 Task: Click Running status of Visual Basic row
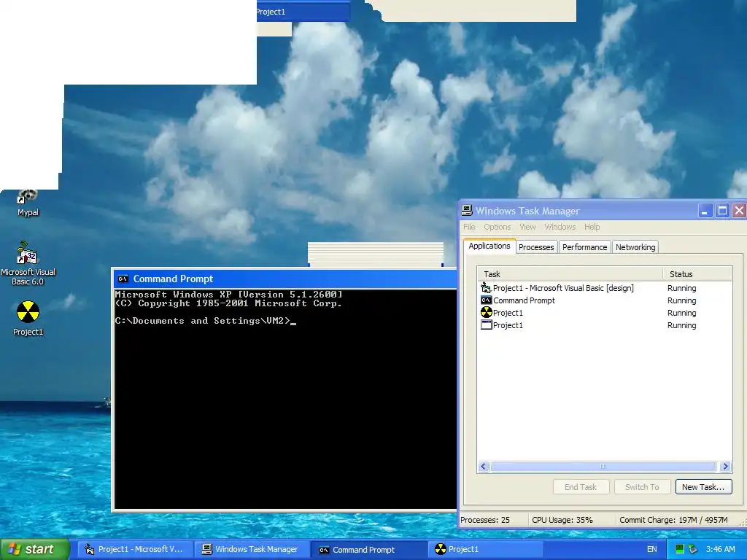[682, 288]
